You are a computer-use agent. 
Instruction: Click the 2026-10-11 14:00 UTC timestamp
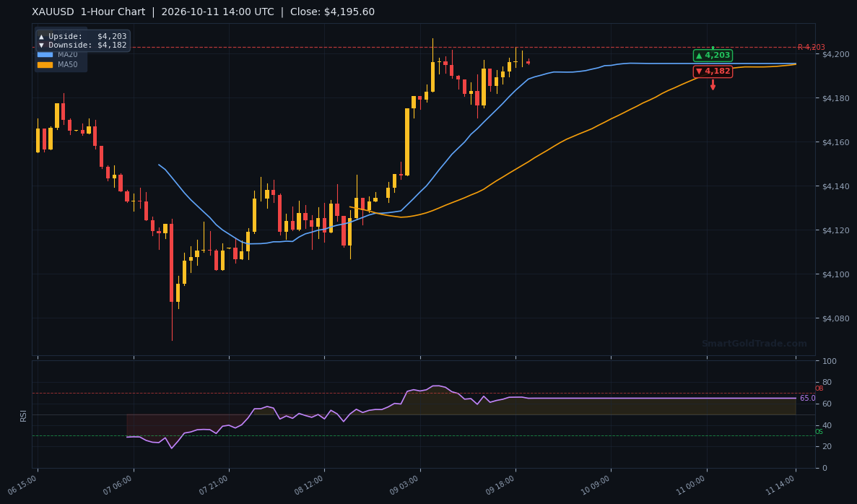pyautogui.click(x=217, y=12)
